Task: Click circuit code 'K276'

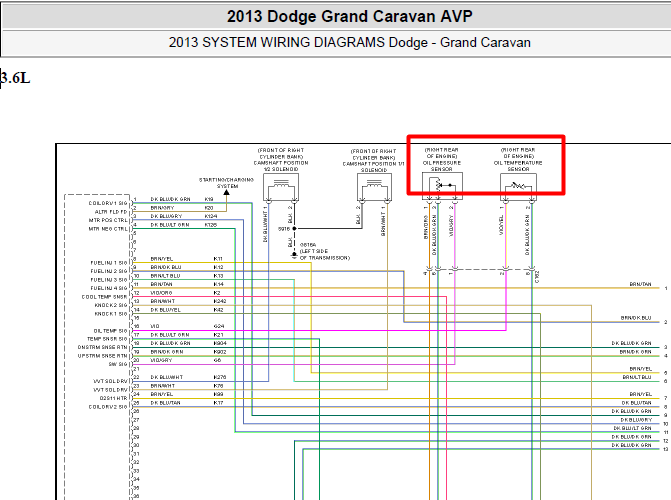Action: point(220,377)
